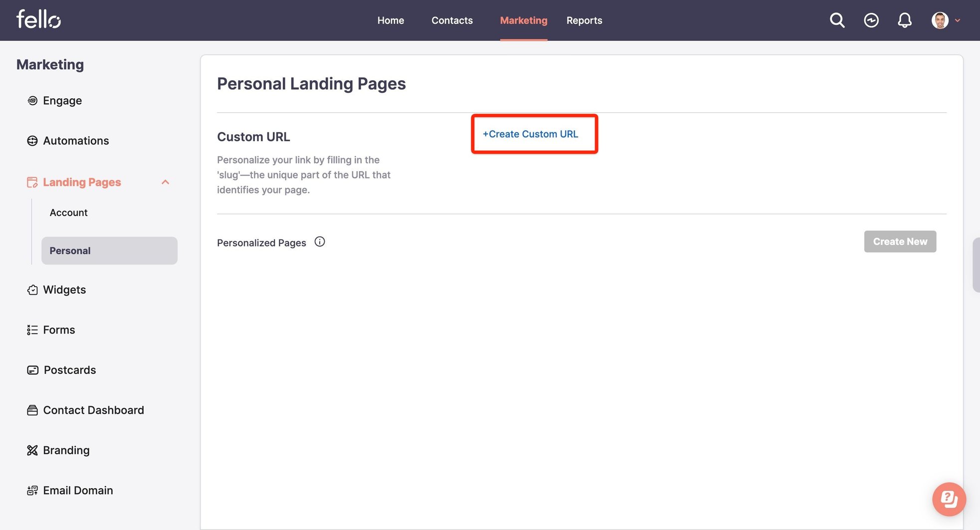Click the Automations globe icon

point(32,140)
